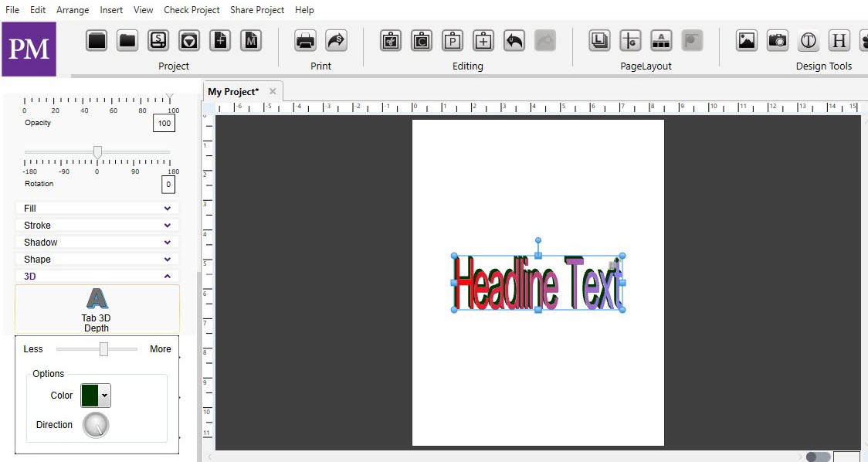868x462 pixels.
Task: Click the purple PM application logo
Action: pos(29,49)
